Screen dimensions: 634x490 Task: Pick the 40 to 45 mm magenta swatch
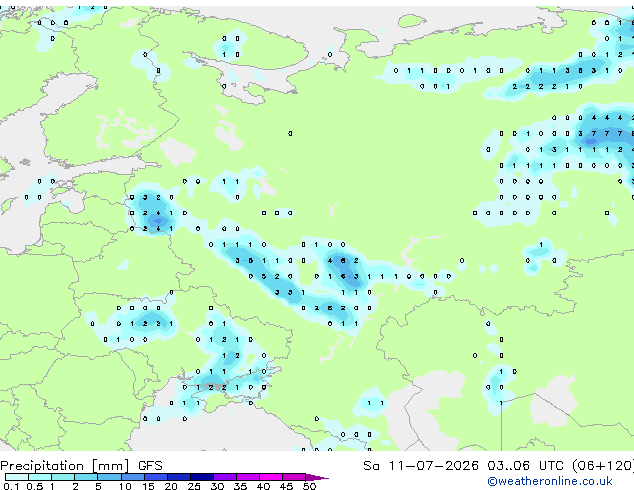click(x=271, y=477)
